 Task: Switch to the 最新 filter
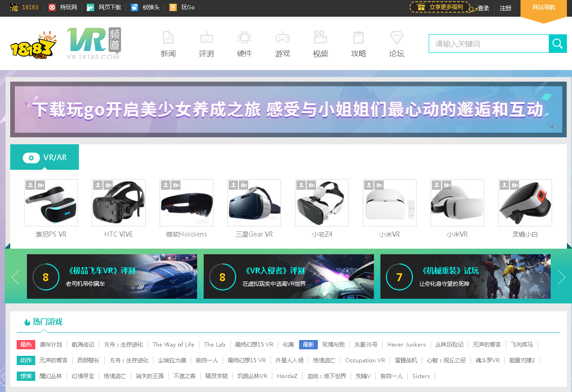308,345
